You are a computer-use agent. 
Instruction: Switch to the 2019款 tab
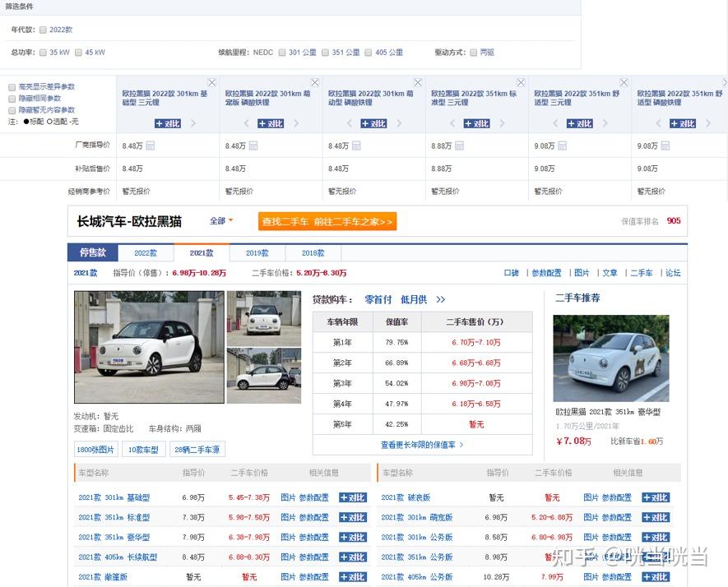[257, 253]
